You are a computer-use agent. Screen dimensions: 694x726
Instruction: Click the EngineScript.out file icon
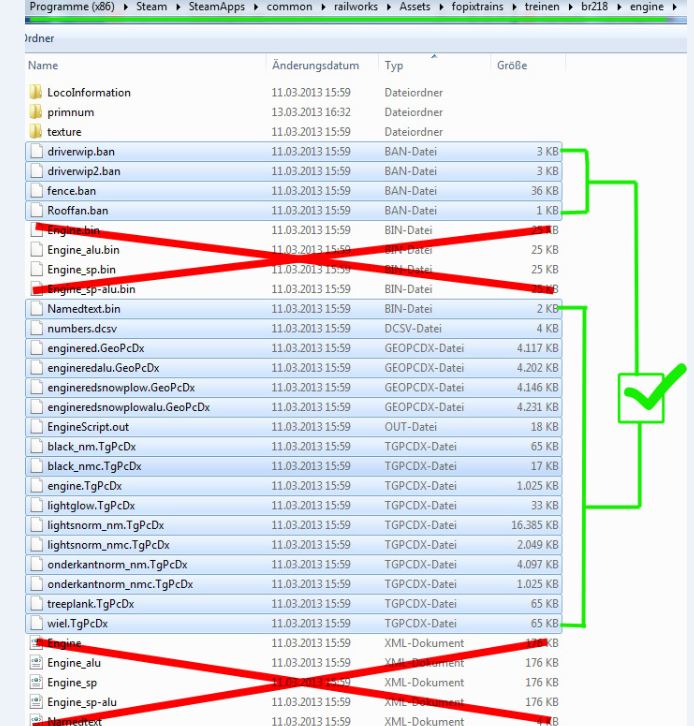click(37, 427)
